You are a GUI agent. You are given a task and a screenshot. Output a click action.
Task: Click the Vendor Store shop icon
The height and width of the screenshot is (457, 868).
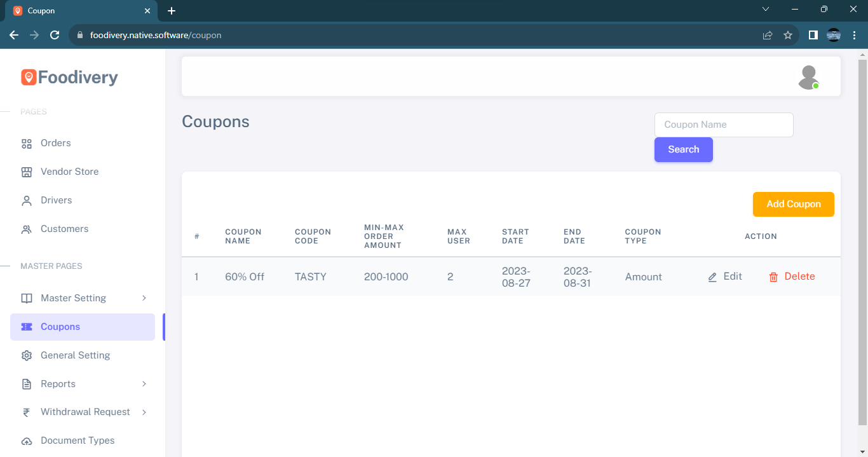(x=27, y=172)
